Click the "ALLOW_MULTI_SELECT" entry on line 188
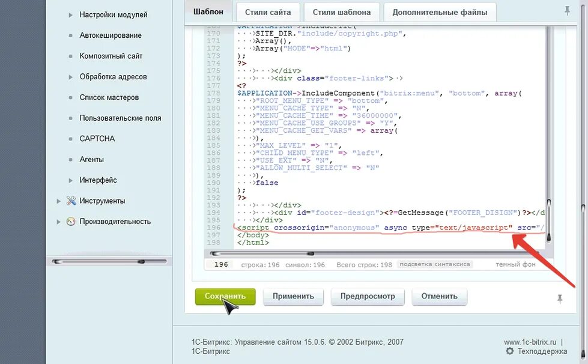588x364 pixels. tap(317, 168)
